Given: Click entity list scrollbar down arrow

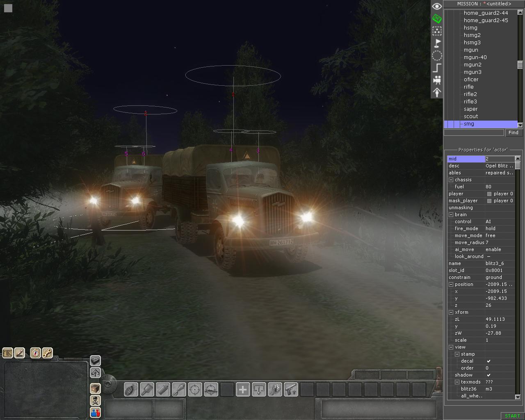Looking at the screenshot, I should pos(520,125).
